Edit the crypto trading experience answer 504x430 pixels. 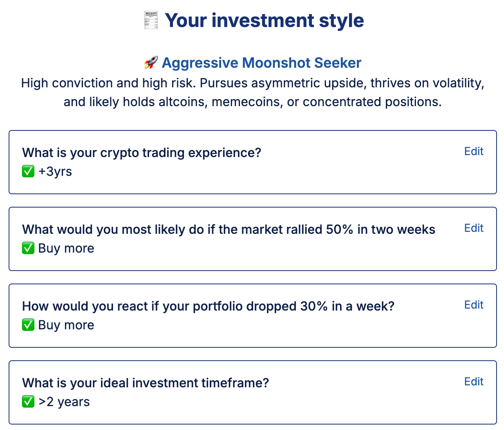coord(473,152)
